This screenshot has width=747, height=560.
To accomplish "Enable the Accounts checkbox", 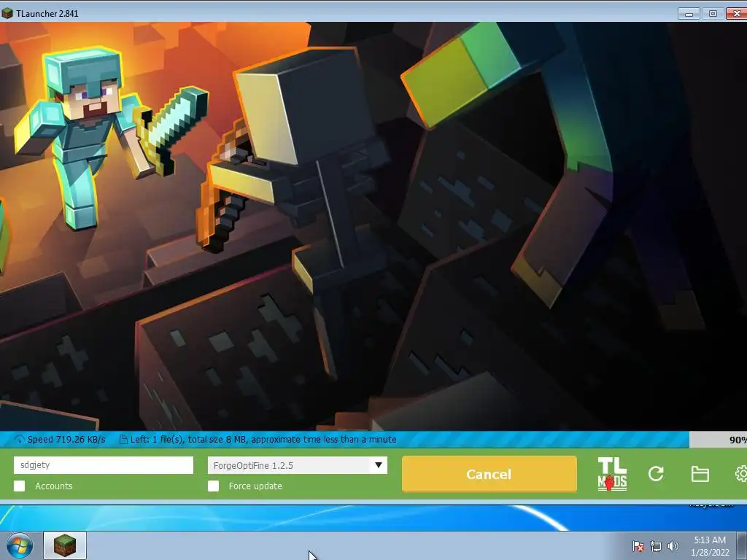I will pyautogui.click(x=20, y=486).
